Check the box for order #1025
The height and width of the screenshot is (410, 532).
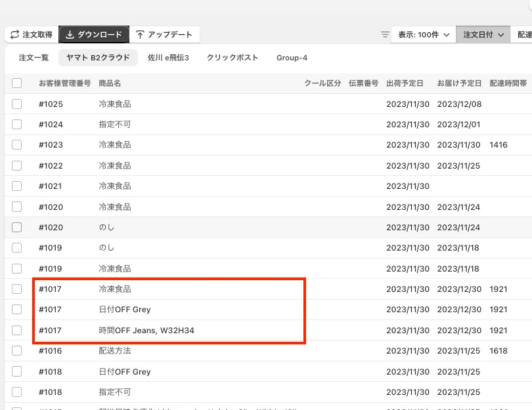point(17,104)
